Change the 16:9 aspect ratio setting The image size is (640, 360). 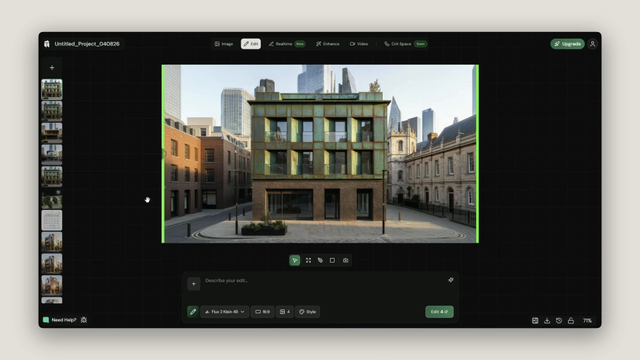pyautogui.click(x=262, y=312)
